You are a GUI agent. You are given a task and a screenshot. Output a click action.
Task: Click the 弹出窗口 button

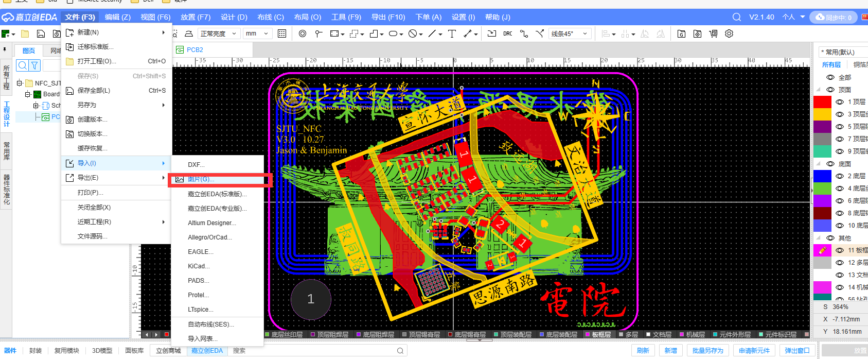tap(797, 351)
